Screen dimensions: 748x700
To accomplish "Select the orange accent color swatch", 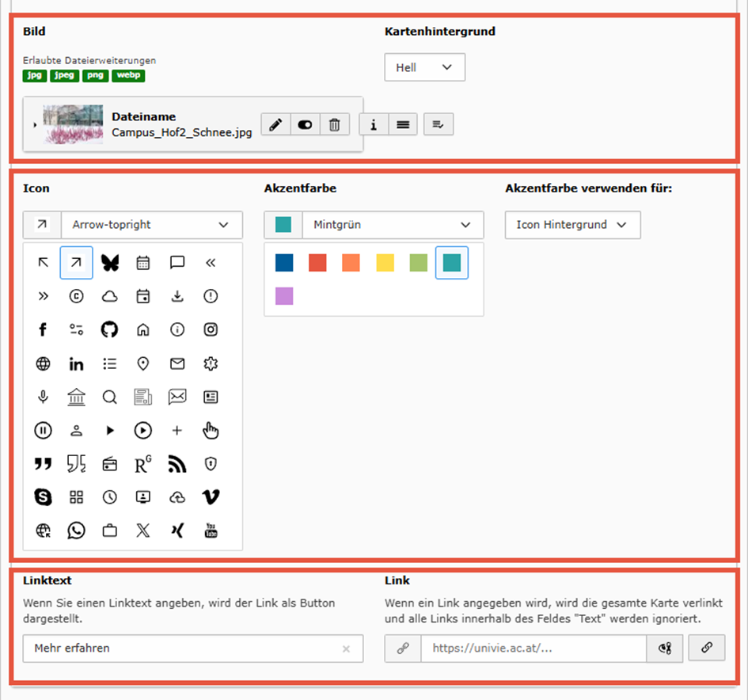I will 351,262.
